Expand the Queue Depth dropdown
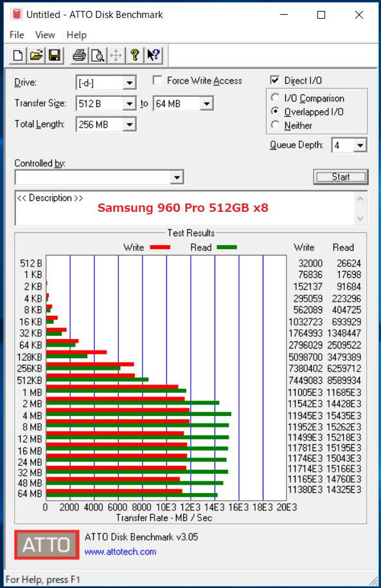381x588 pixels. click(x=360, y=145)
